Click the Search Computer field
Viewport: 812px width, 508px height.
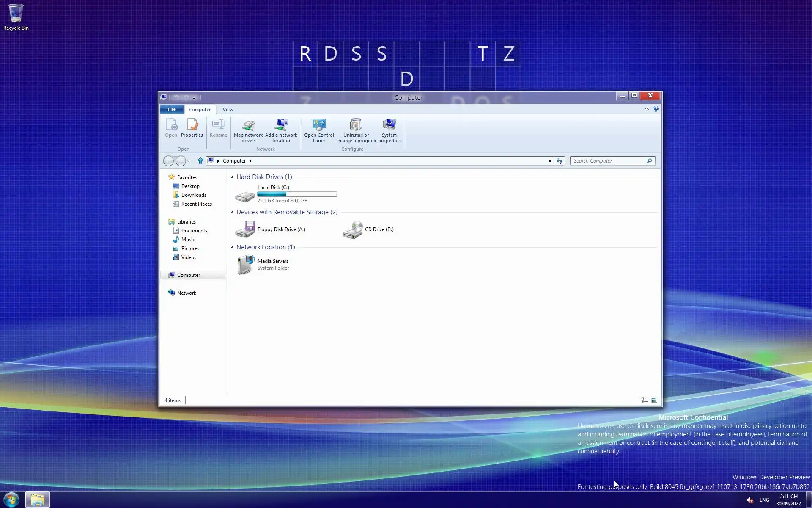(x=608, y=161)
